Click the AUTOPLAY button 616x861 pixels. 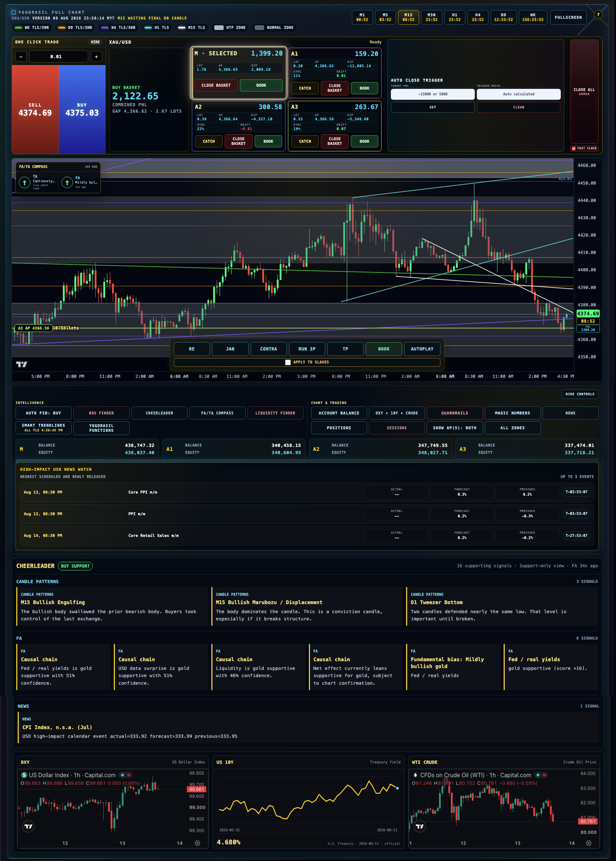[x=422, y=349]
